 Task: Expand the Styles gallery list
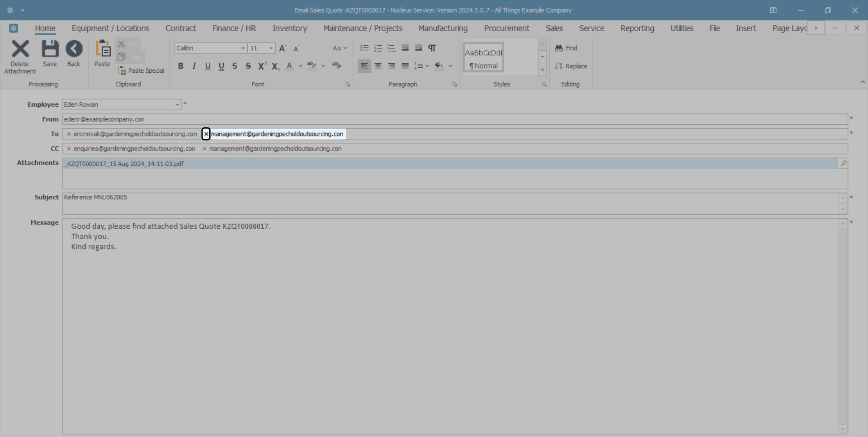tap(542, 70)
